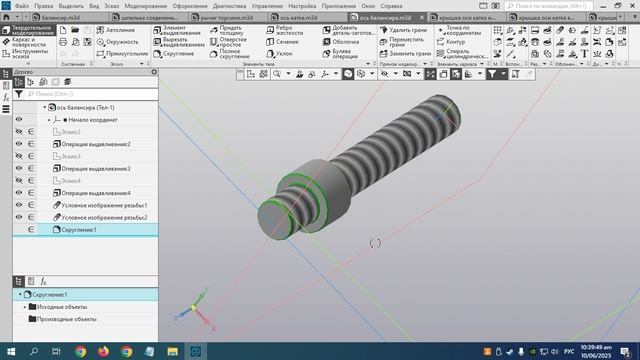The image size is (640, 360).
Task: Select Ребро жесткости rib tool
Action: tap(284, 30)
